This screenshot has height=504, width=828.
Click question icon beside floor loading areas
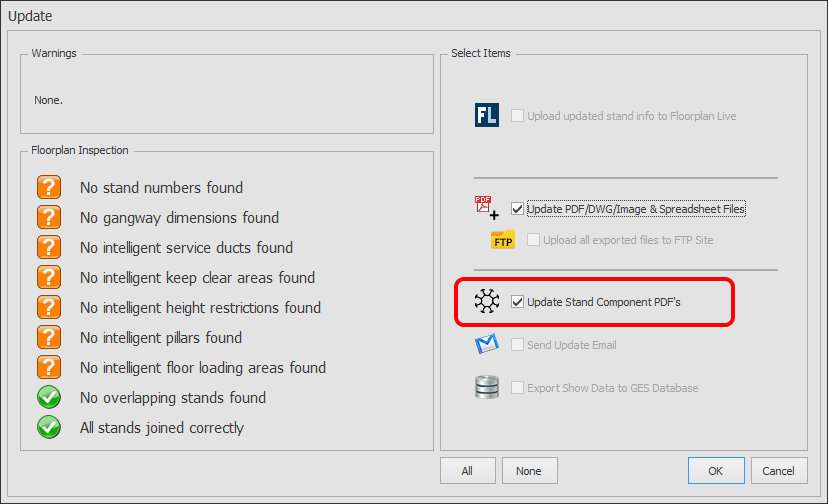coord(49,367)
